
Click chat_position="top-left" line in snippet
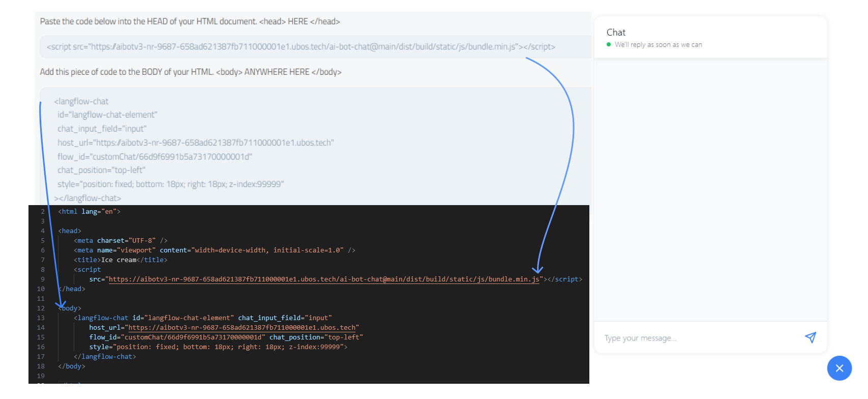click(x=101, y=170)
